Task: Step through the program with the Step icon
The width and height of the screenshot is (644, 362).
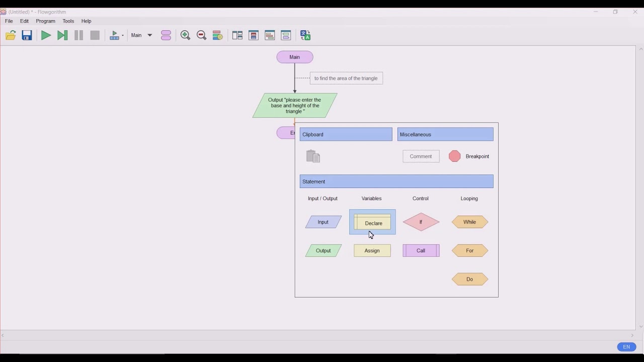Action: (x=62, y=35)
